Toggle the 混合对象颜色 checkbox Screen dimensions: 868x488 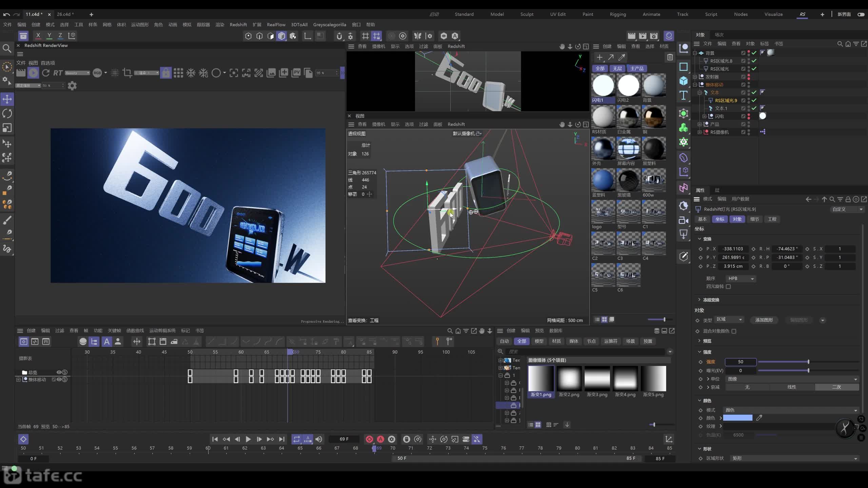[x=734, y=331]
